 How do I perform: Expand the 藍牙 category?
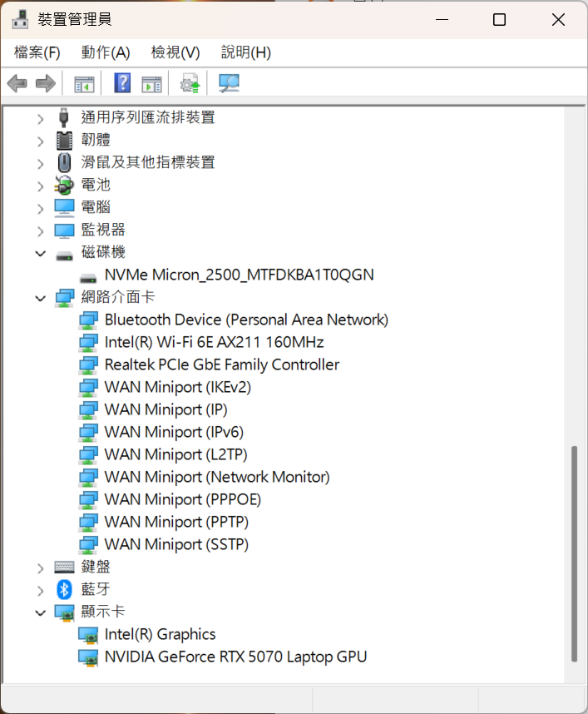tap(41, 591)
